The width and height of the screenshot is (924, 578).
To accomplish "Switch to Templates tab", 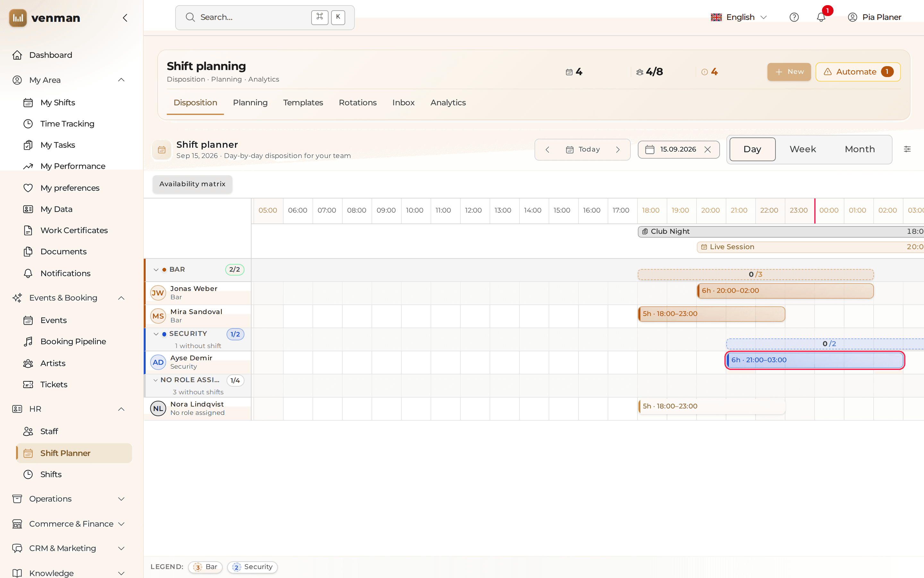I will click(303, 102).
